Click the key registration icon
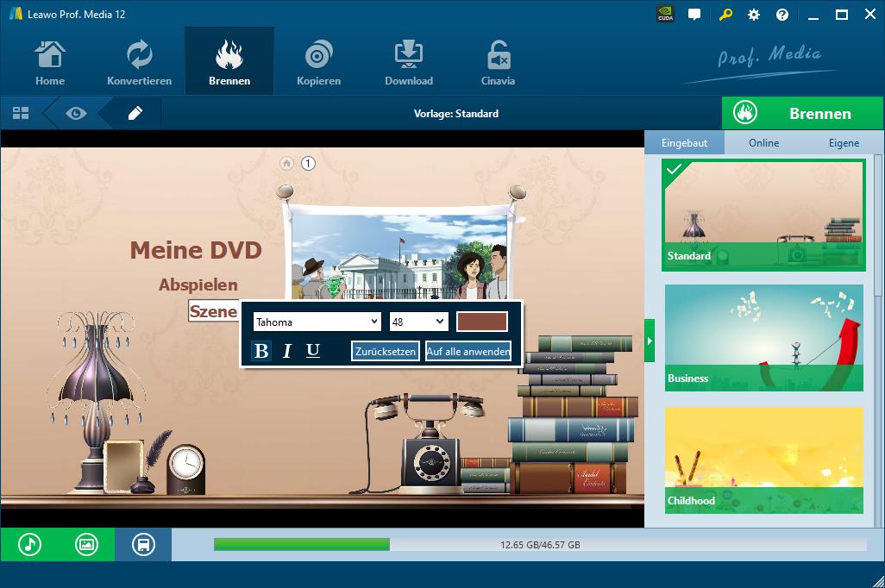This screenshot has width=885, height=588. (725, 14)
